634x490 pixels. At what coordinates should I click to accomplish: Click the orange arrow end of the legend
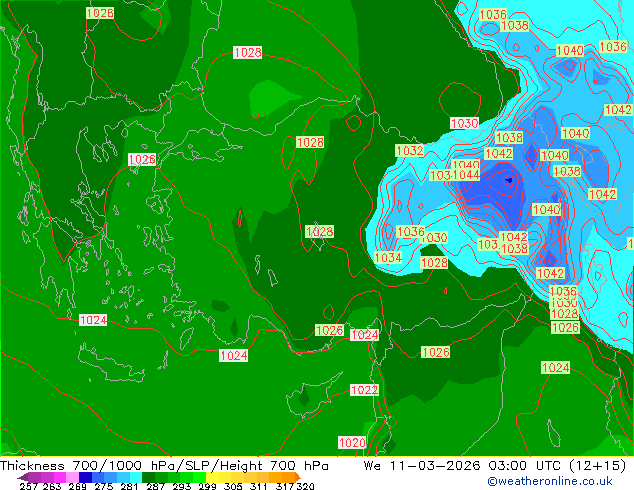[x=298, y=477]
